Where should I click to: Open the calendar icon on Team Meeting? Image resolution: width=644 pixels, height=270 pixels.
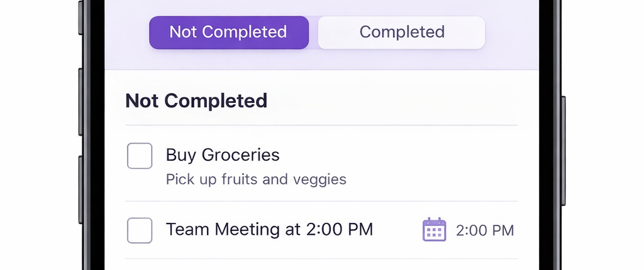pyautogui.click(x=434, y=230)
